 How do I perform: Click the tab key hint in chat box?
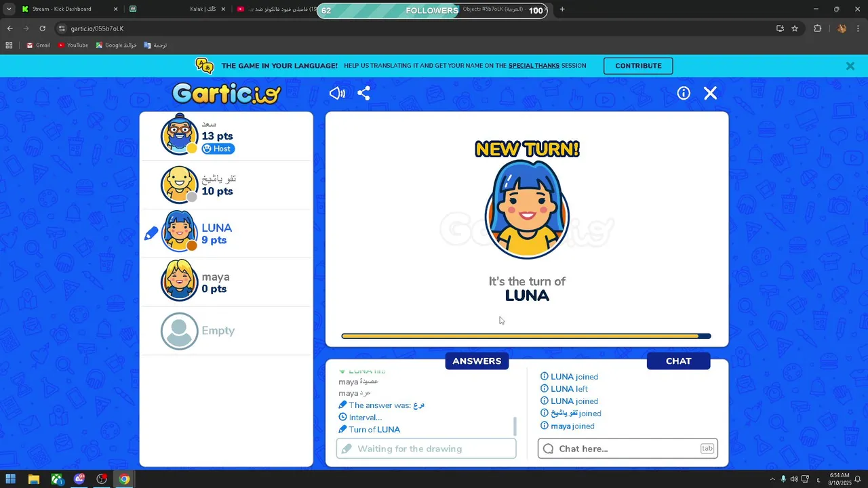[x=707, y=449]
